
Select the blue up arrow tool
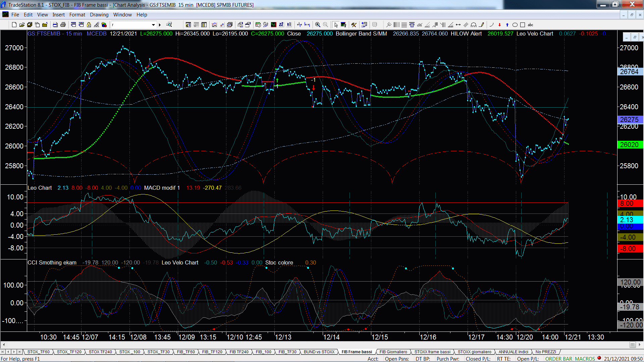pyautogui.click(x=507, y=25)
